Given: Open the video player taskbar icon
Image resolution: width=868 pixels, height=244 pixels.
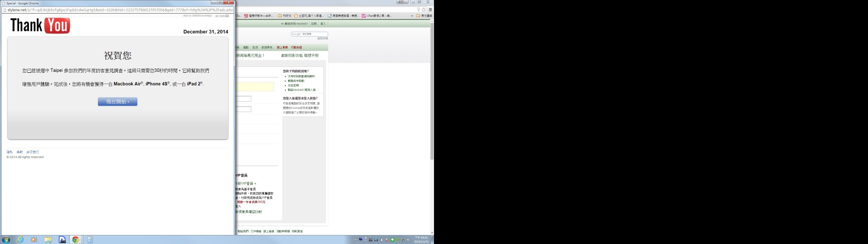Looking at the screenshot, I should tap(62, 240).
